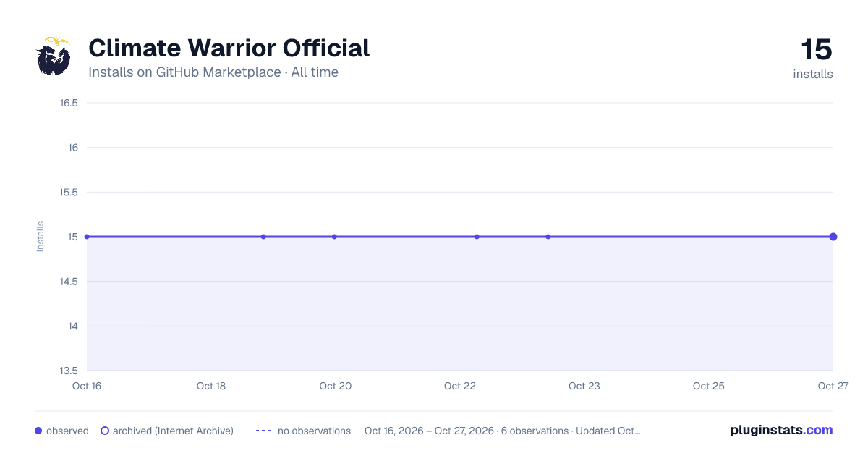Click the dashed 'no observations' legend marker

tap(263, 431)
